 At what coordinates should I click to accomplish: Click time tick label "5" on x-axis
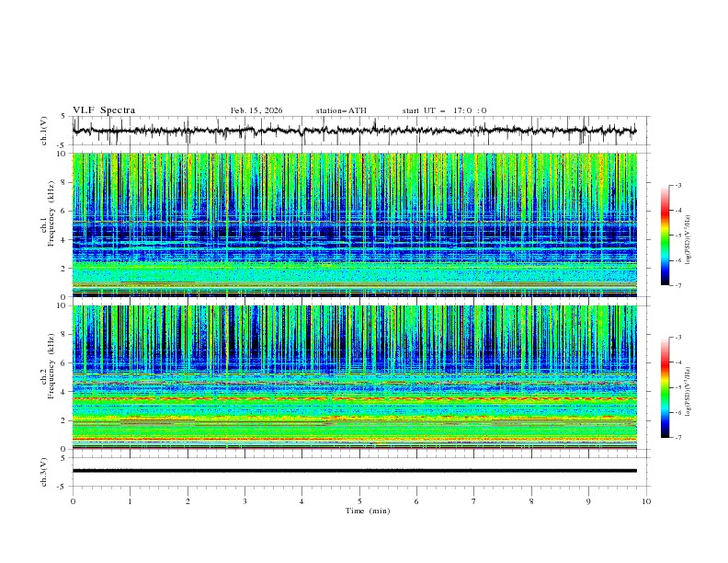(x=359, y=501)
